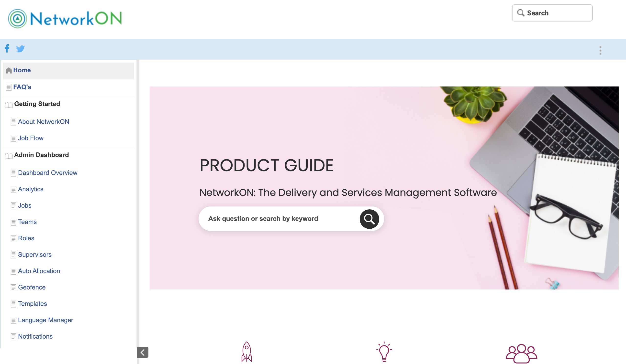This screenshot has width=626, height=364.
Task: Click page icon beside FAQ's
Action: coord(9,87)
